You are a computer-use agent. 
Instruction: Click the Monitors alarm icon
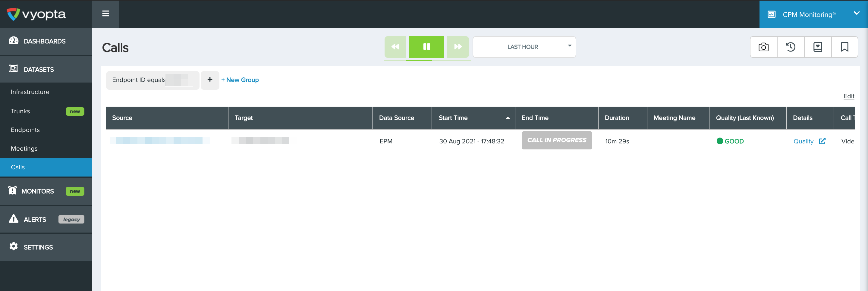coord(12,190)
